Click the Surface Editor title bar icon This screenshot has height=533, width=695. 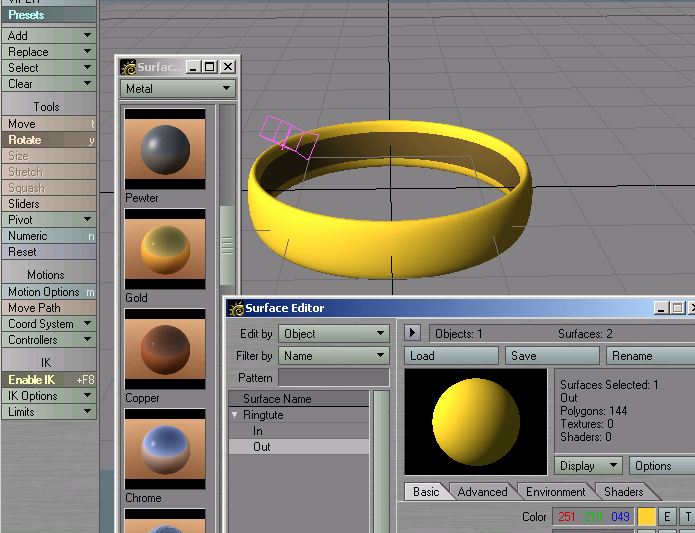(x=237, y=309)
